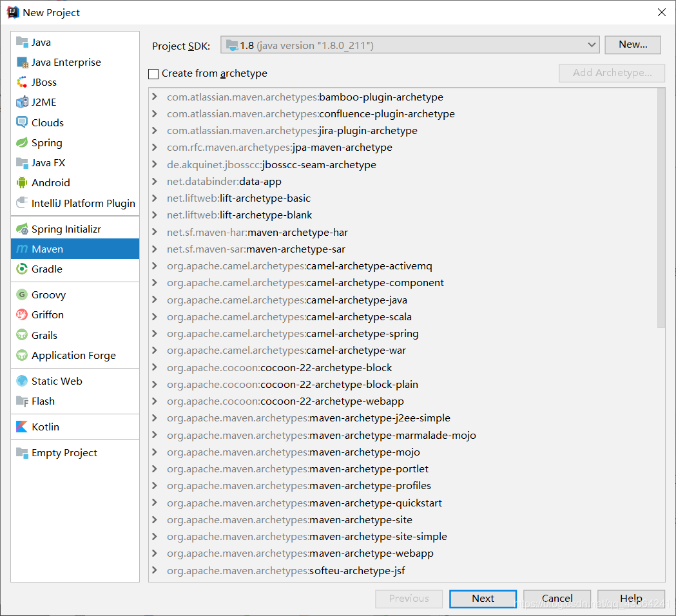
Task: Select the Kotlin category label
Action: 45,427
